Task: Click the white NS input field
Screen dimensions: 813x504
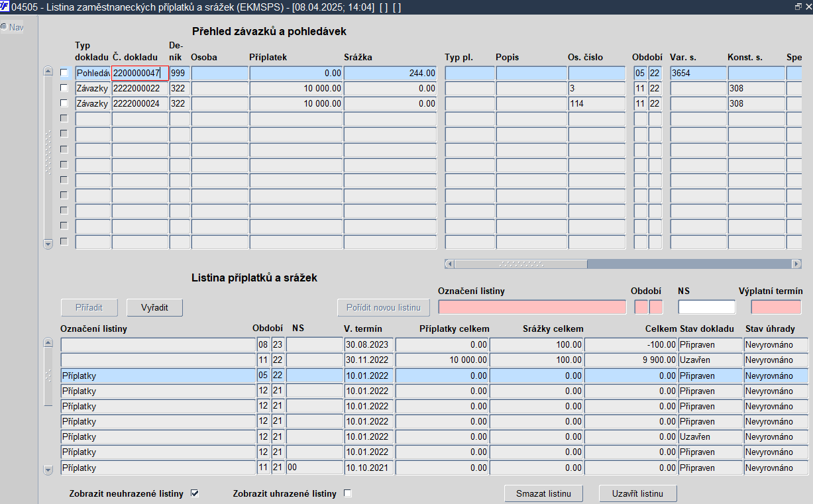Action: 706,307
